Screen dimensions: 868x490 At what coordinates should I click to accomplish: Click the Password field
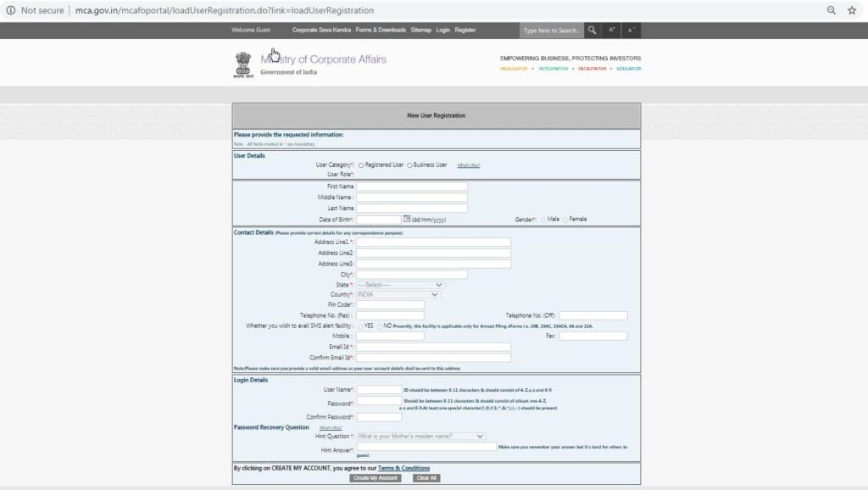point(379,401)
